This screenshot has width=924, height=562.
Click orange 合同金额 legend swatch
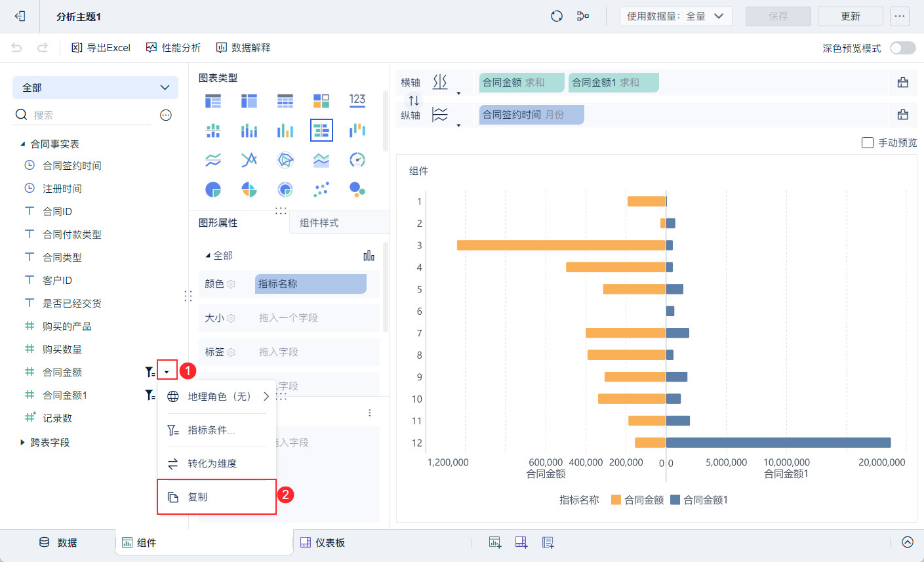616,500
